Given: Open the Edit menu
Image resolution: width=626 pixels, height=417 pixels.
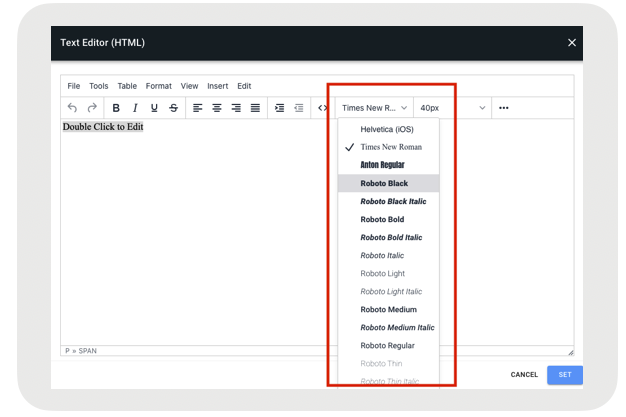Looking at the screenshot, I should (x=244, y=86).
